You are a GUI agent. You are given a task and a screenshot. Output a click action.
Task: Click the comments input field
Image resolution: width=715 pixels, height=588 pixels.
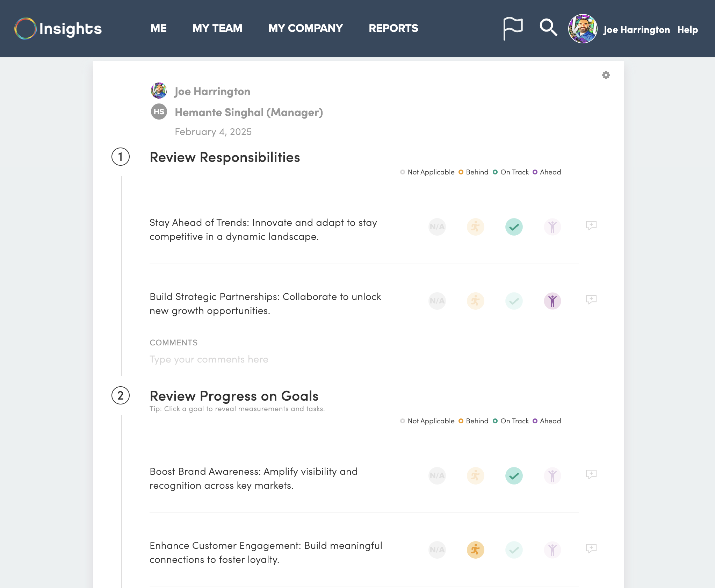click(209, 359)
